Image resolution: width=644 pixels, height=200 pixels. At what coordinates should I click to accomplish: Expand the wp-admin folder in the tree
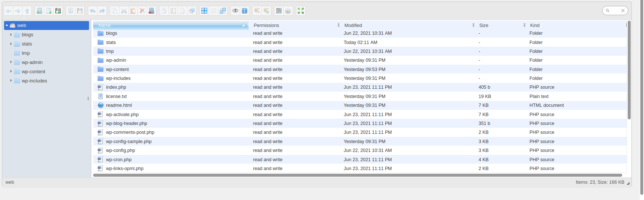pyautogui.click(x=11, y=62)
